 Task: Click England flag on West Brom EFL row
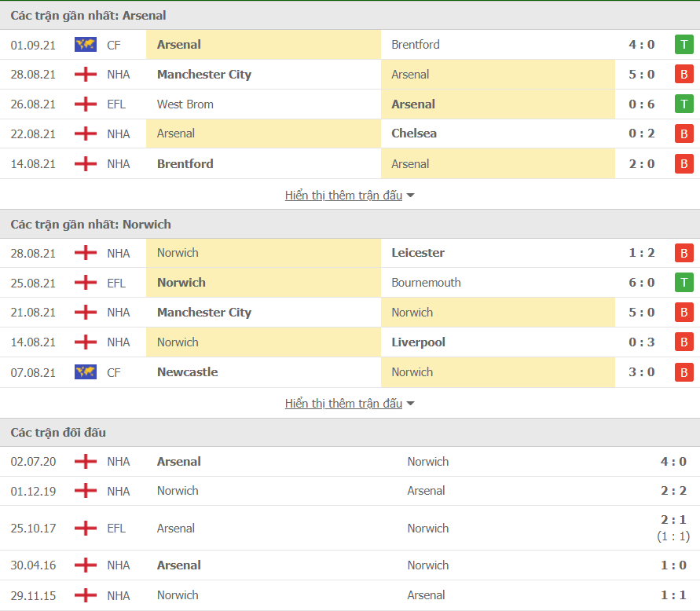coord(86,104)
